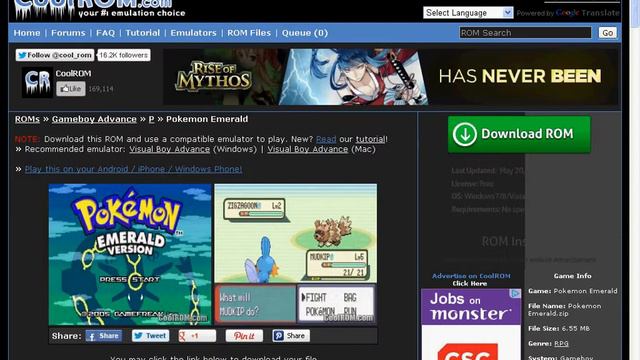
Task: Click the last Share button with P icon
Action: pos(291,336)
